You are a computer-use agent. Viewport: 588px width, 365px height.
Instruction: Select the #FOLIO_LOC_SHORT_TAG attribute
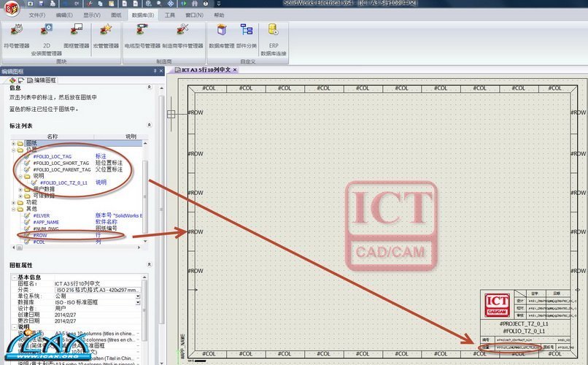(61, 164)
